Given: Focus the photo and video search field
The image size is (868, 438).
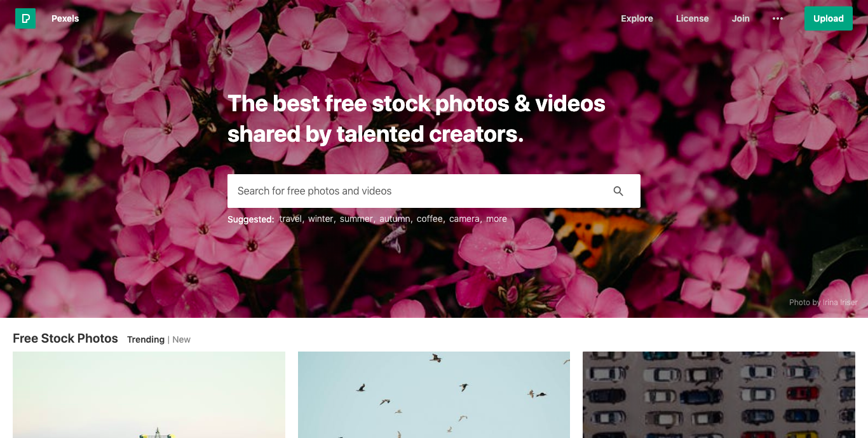Looking at the screenshot, I should click(419, 191).
